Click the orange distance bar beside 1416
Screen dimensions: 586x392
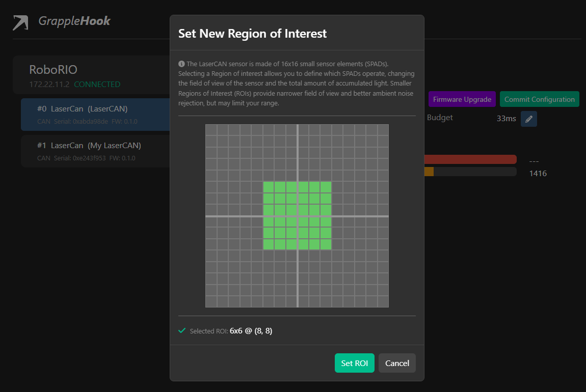point(429,172)
